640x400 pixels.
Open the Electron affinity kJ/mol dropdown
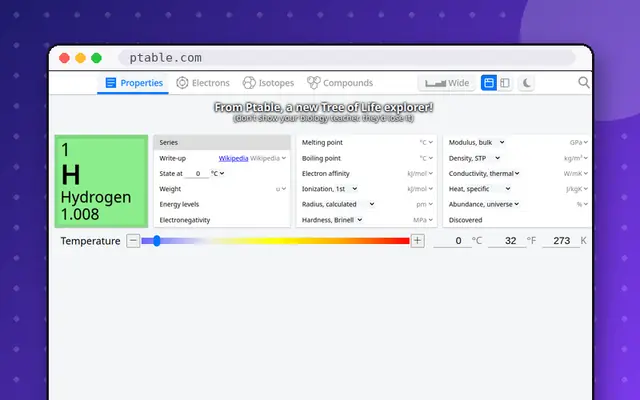click(x=420, y=173)
